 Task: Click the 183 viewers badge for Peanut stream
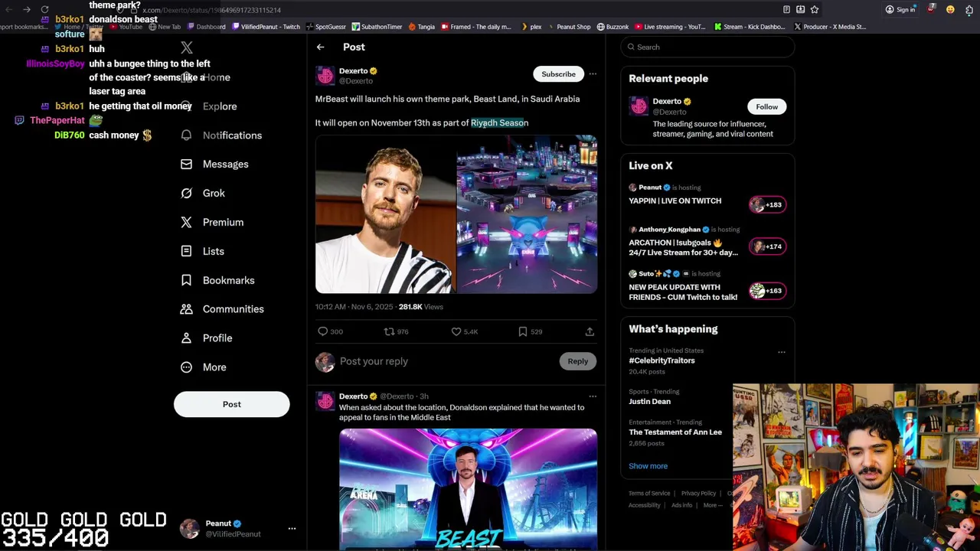766,205
